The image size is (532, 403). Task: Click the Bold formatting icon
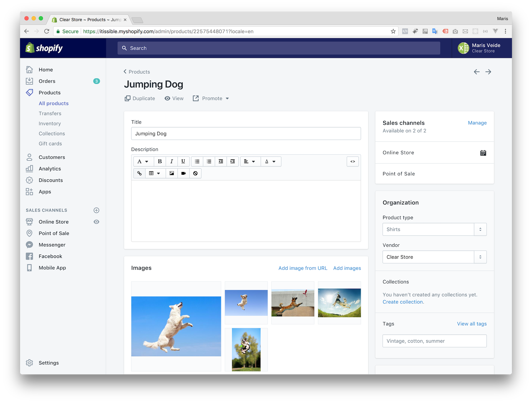tap(160, 162)
